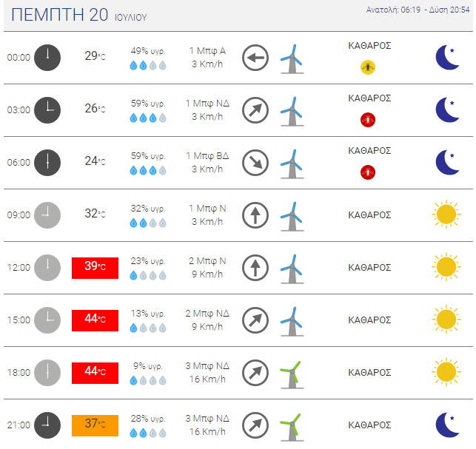Viewport: 476px width, 449px height.
Task: Click the north wind arrow at 12:00
Action: point(255,268)
